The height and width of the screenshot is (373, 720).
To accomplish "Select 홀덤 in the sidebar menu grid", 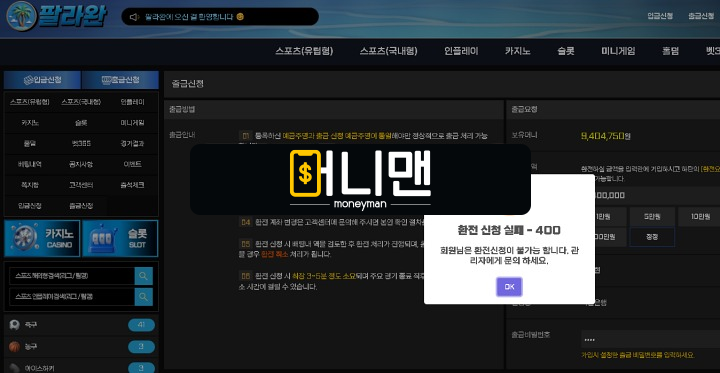I will click(30, 143).
